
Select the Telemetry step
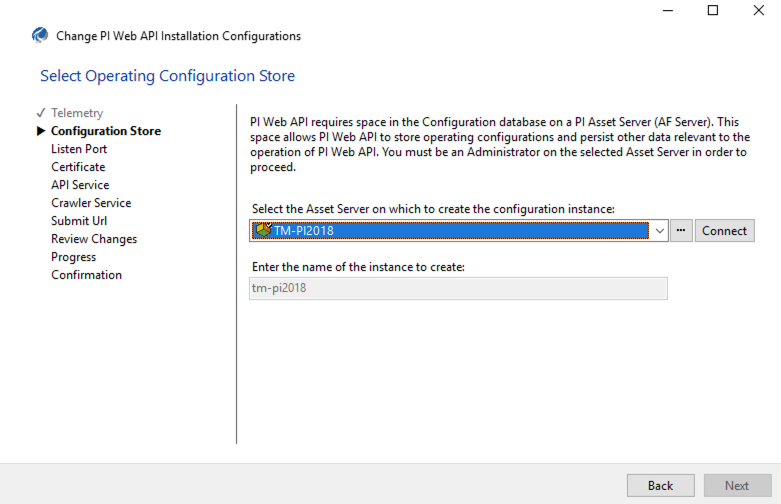(77, 113)
